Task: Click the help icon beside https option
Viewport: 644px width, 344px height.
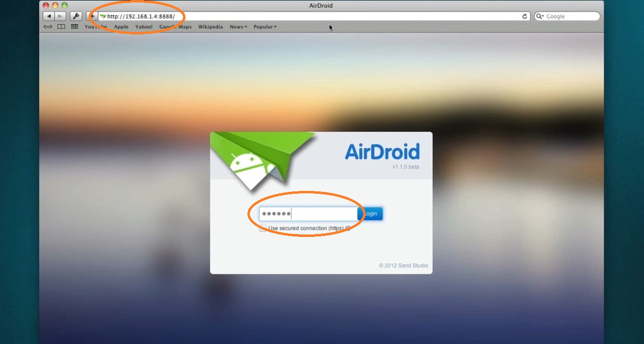Action: pyautogui.click(x=348, y=229)
